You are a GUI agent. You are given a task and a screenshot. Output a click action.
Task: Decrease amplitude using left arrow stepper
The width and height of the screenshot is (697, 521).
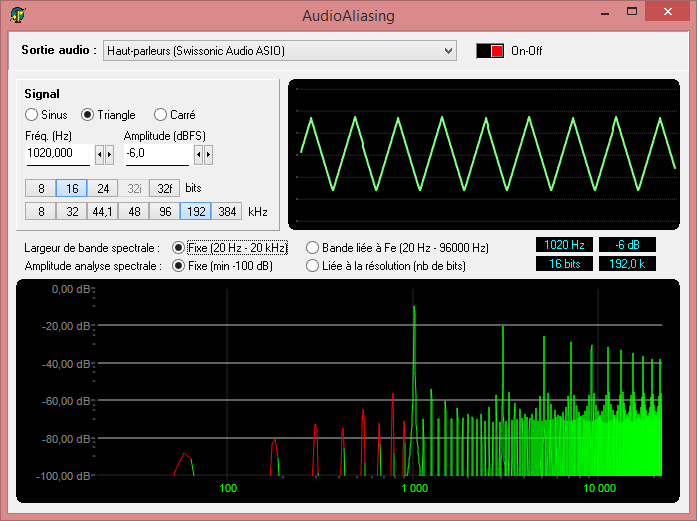(198, 154)
